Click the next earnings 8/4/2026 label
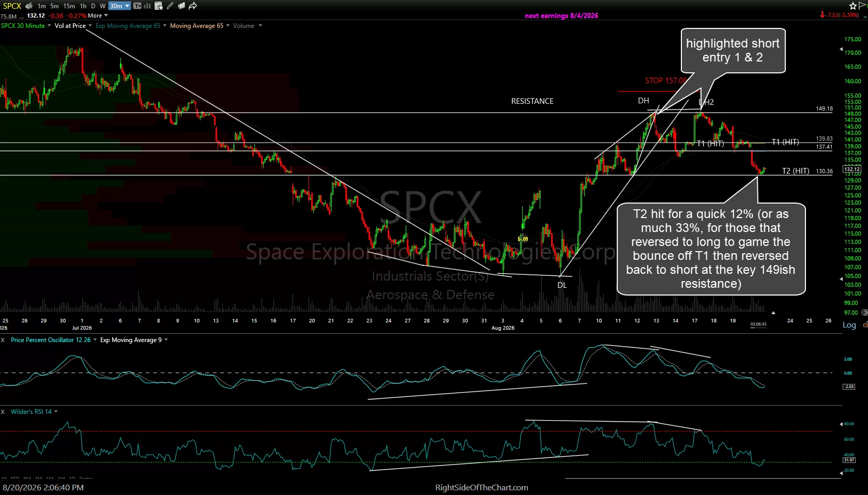The height and width of the screenshot is (495, 868). (561, 16)
